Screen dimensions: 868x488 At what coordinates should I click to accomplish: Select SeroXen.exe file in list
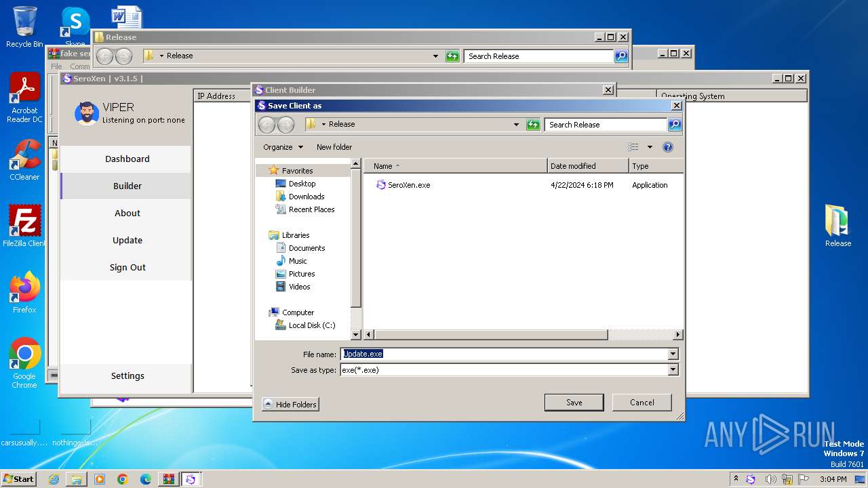(409, 185)
